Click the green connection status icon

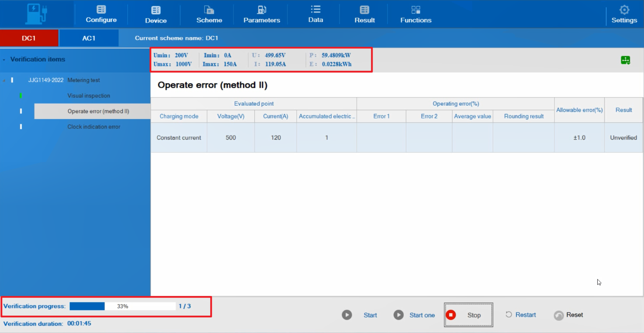pos(625,60)
